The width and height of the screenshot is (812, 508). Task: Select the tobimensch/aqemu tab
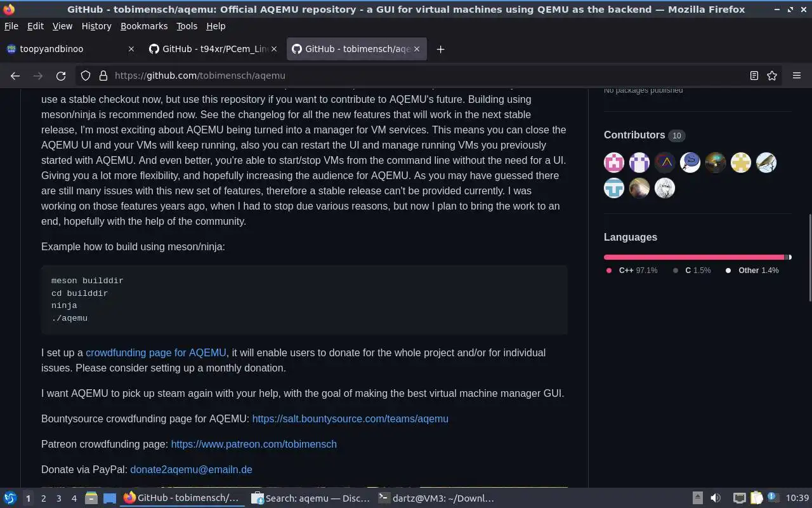point(357,49)
